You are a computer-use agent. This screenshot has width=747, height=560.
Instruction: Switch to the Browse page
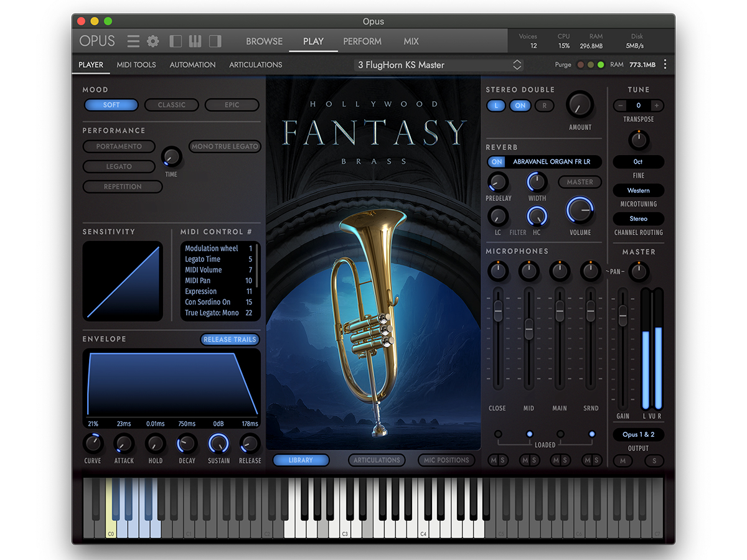pyautogui.click(x=264, y=41)
